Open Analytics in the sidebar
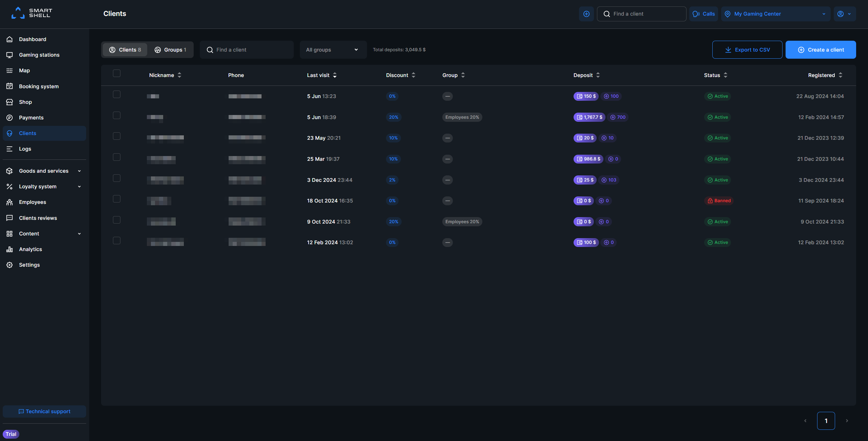868x441 pixels. click(44, 249)
